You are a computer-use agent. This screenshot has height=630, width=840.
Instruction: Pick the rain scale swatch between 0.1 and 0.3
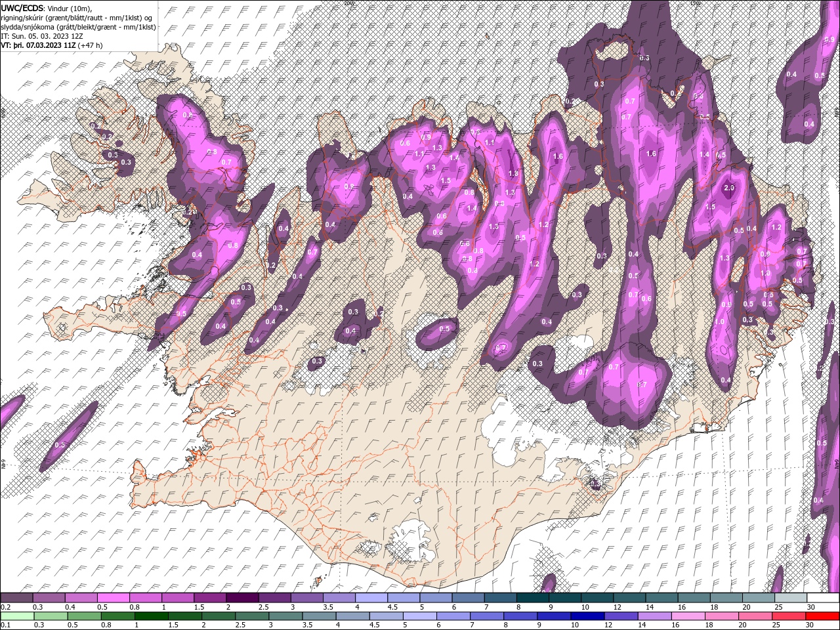point(17,616)
